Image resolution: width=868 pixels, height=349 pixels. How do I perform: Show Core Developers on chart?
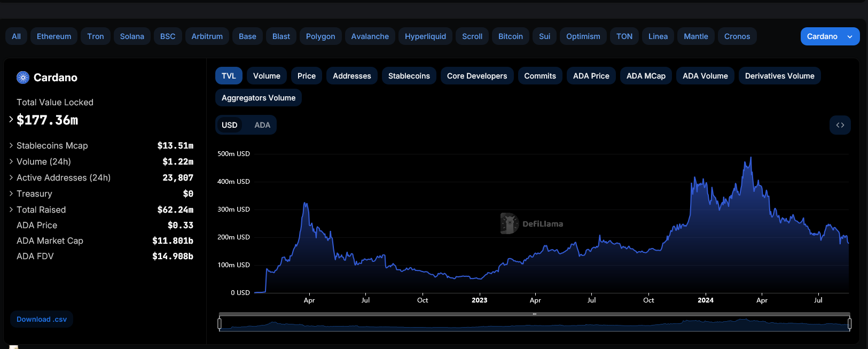point(476,76)
